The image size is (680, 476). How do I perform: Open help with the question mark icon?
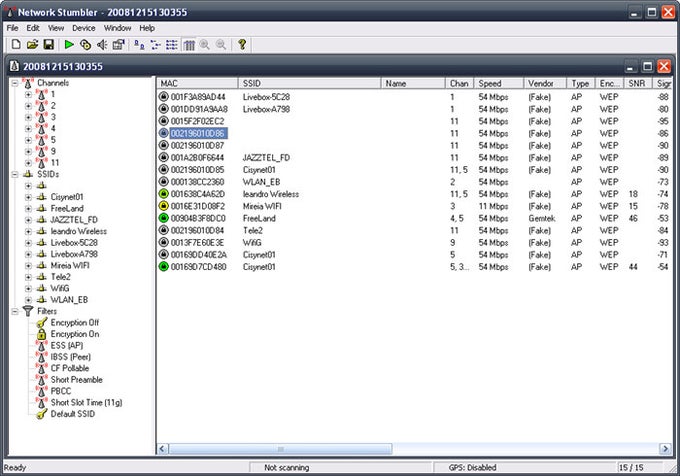coord(242,44)
